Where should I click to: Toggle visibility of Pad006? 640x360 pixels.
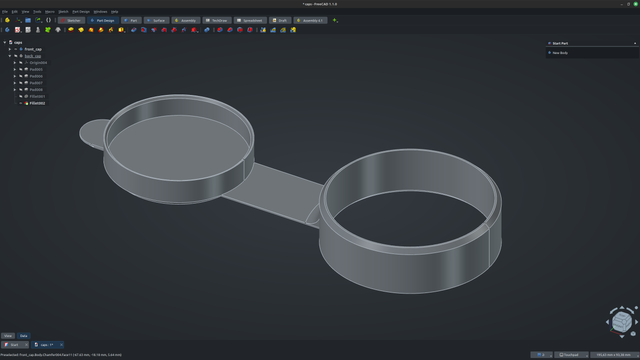tap(21, 76)
